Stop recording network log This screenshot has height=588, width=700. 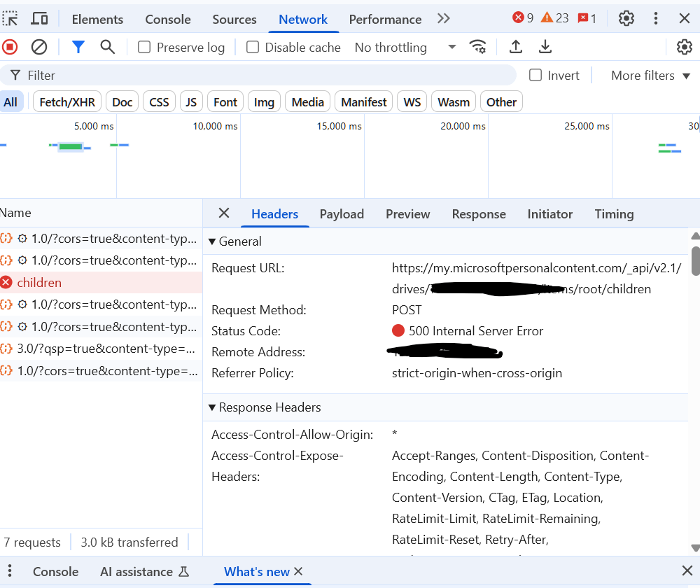pyautogui.click(x=10, y=47)
